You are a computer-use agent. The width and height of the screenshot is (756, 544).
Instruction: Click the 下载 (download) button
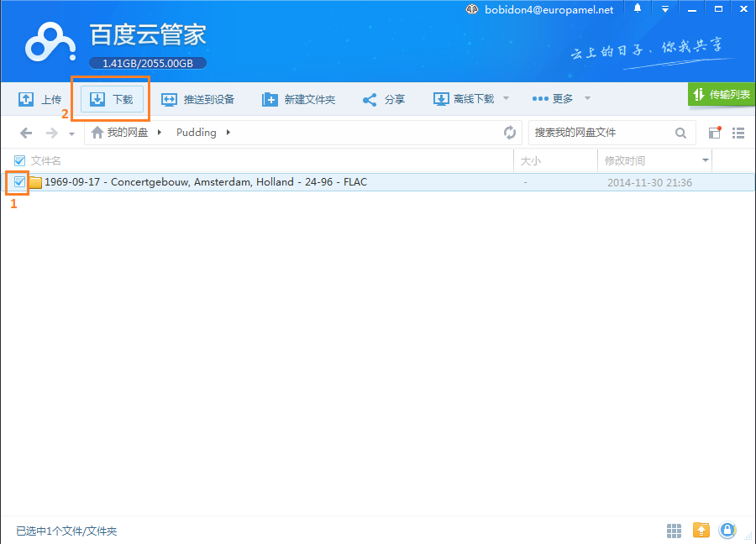[113, 99]
